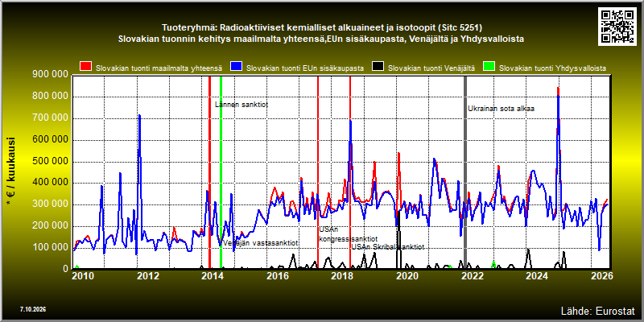Click the y-axis value 400 000
This screenshot has width=644, height=322.
tap(50, 183)
